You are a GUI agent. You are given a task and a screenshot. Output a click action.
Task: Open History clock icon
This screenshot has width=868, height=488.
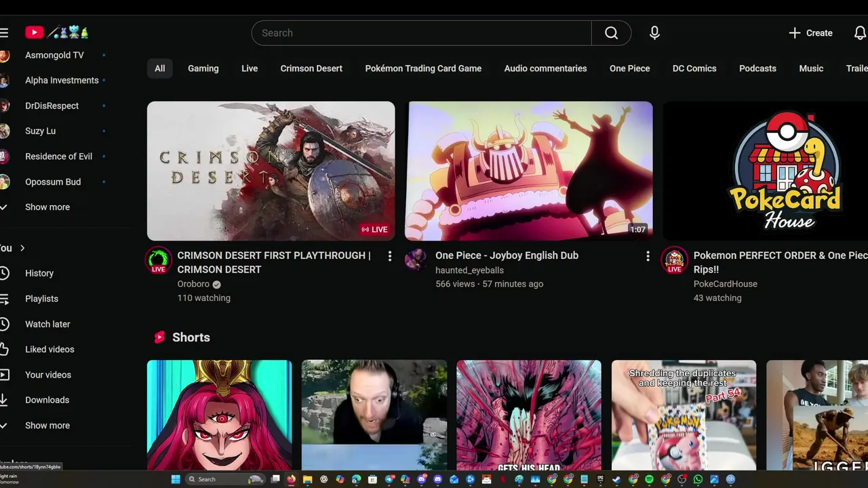[x=4, y=273]
